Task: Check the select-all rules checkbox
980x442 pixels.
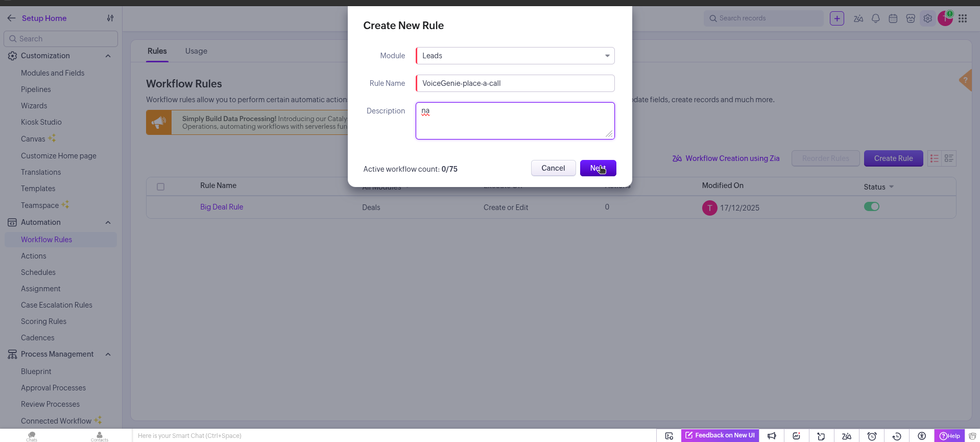Action: pos(160,187)
